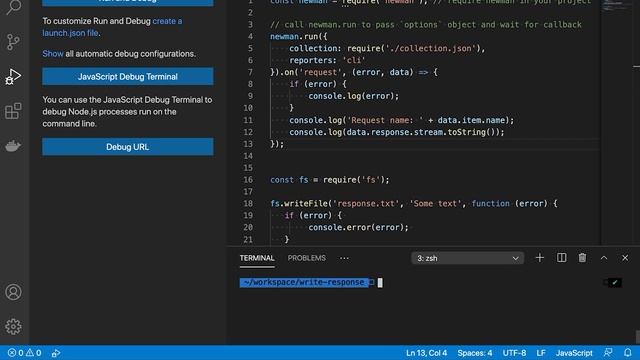This screenshot has height=360, width=640.
Task: Click line number 13 in gutter
Action: pyautogui.click(x=248, y=144)
